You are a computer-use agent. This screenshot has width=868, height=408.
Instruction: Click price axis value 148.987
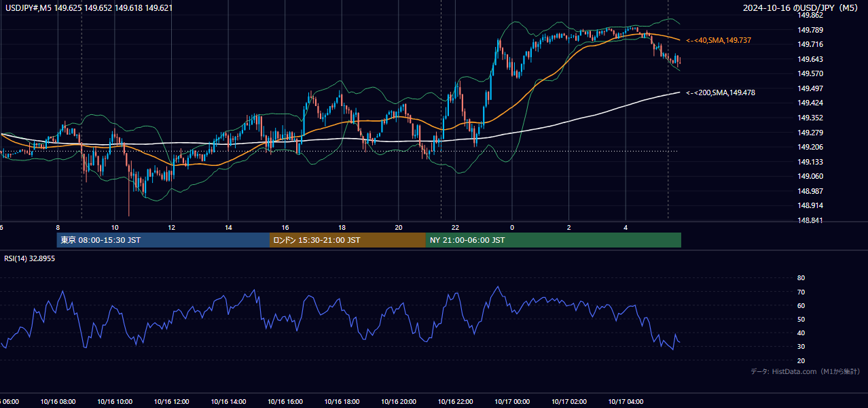click(810, 191)
